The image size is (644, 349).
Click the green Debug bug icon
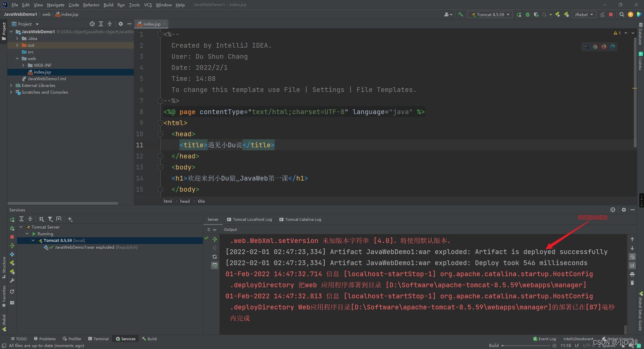(x=527, y=14)
